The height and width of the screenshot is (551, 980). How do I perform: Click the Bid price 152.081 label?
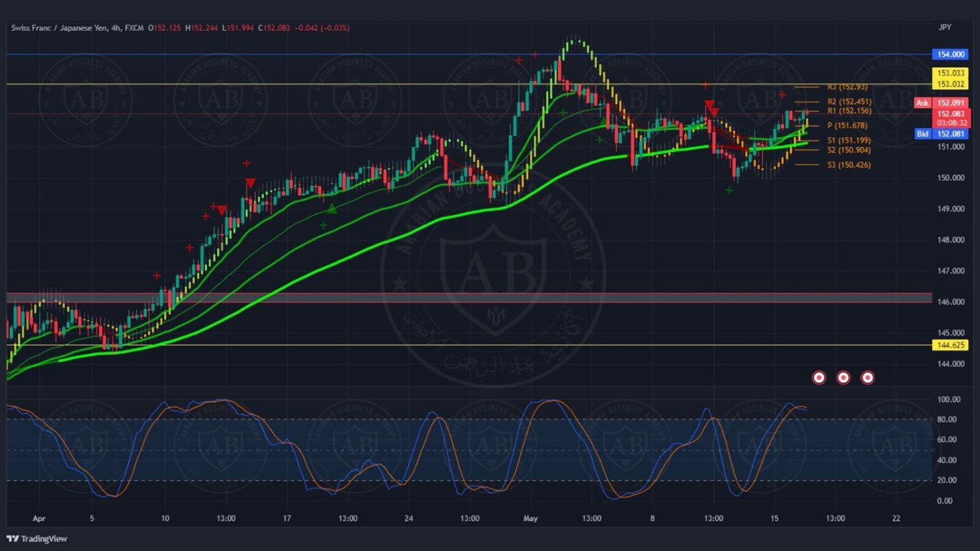(x=951, y=134)
